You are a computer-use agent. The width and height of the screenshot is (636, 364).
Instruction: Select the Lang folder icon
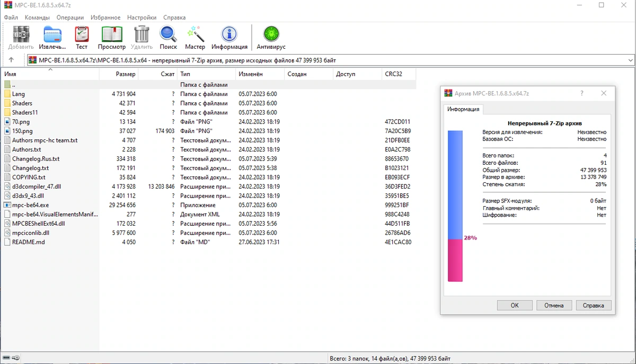[x=7, y=94]
